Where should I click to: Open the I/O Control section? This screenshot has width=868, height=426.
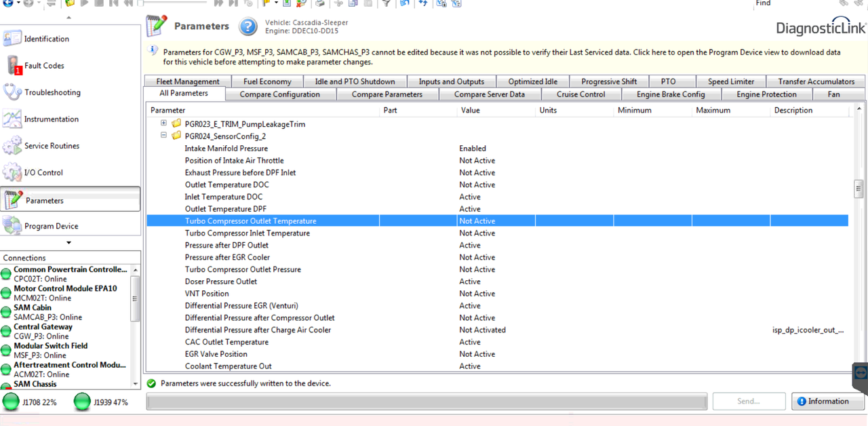pyautogui.click(x=71, y=172)
